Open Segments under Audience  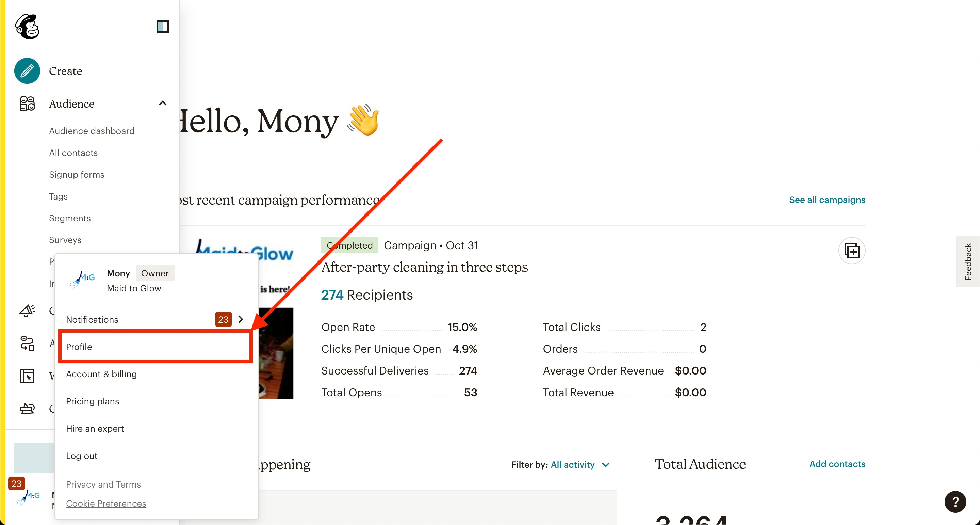pyautogui.click(x=70, y=218)
